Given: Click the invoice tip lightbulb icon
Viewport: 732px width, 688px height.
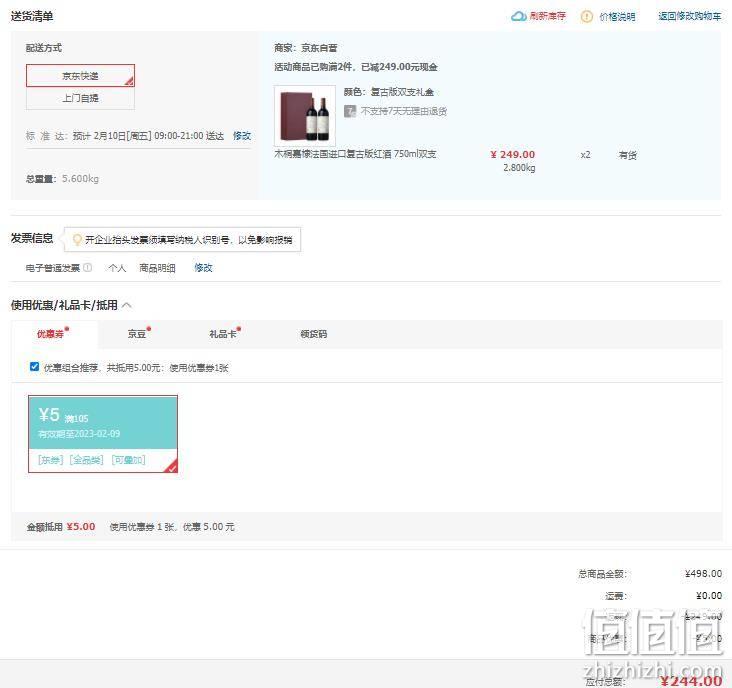Looking at the screenshot, I should (x=77, y=239).
